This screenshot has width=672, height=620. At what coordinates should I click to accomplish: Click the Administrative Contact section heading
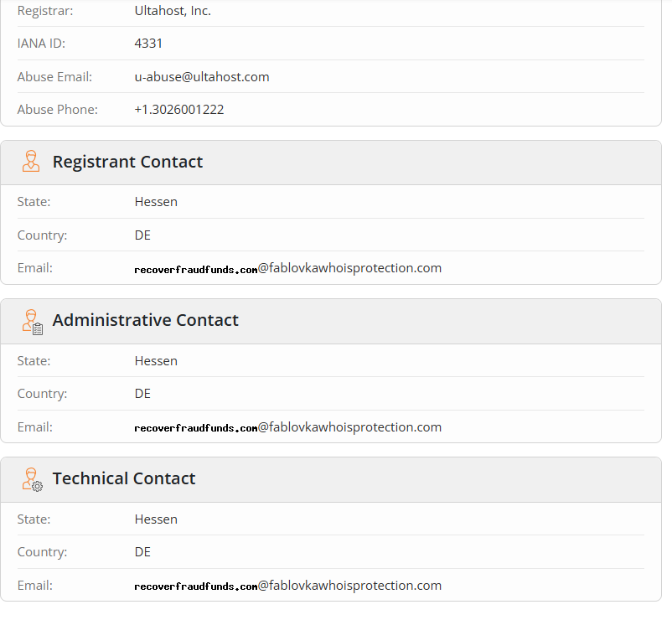[x=145, y=320]
